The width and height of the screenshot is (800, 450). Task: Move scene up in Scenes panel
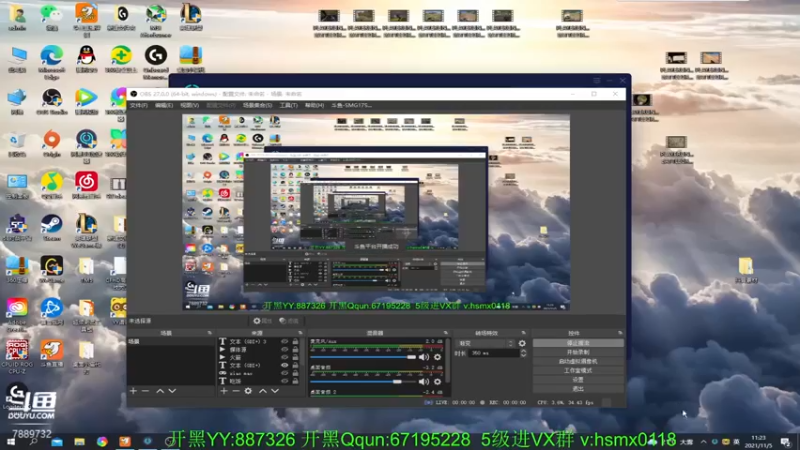pos(160,391)
